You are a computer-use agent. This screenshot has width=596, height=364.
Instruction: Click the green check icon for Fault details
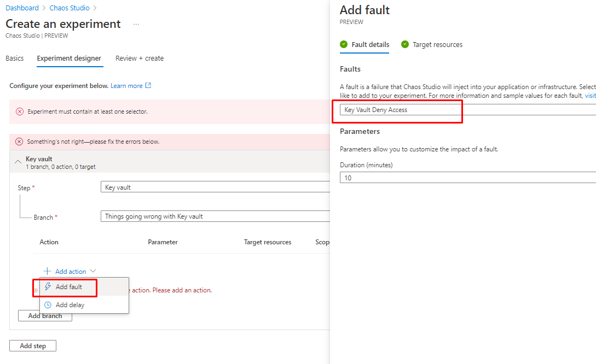[344, 45]
